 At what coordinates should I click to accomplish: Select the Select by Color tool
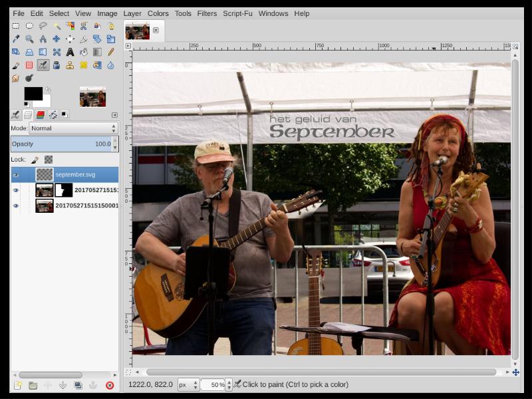pyautogui.click(x=70, y=26)
